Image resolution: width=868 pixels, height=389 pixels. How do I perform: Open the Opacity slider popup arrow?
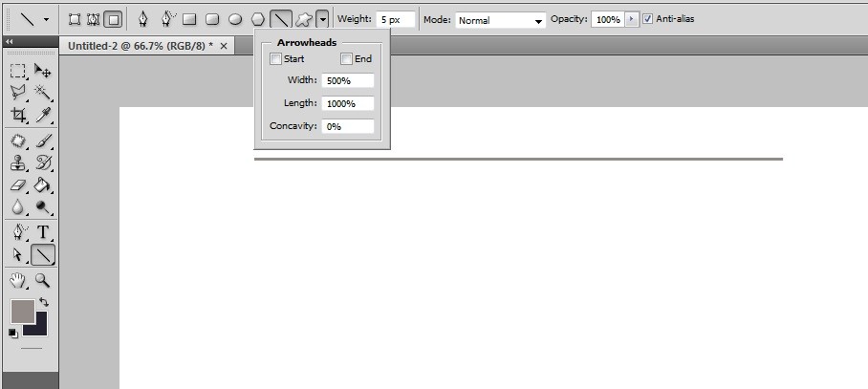point(632,19)
